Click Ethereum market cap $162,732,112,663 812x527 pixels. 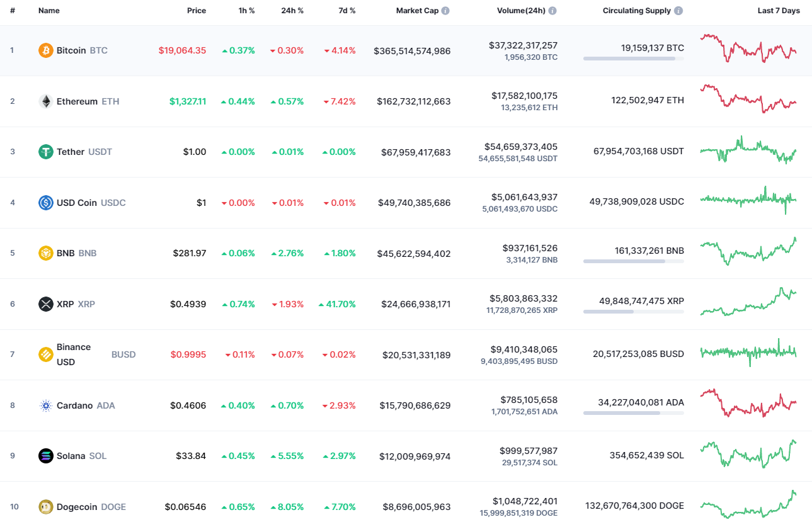click(414, 101)
